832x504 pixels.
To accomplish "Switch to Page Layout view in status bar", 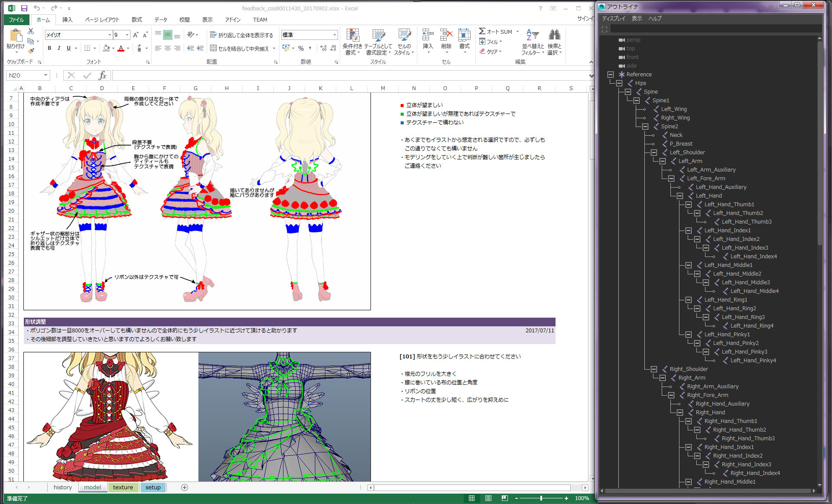I will click(488, 498).
